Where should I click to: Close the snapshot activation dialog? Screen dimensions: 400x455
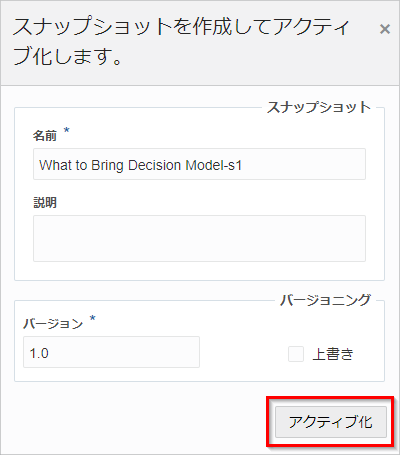click(x=385, y=29)
